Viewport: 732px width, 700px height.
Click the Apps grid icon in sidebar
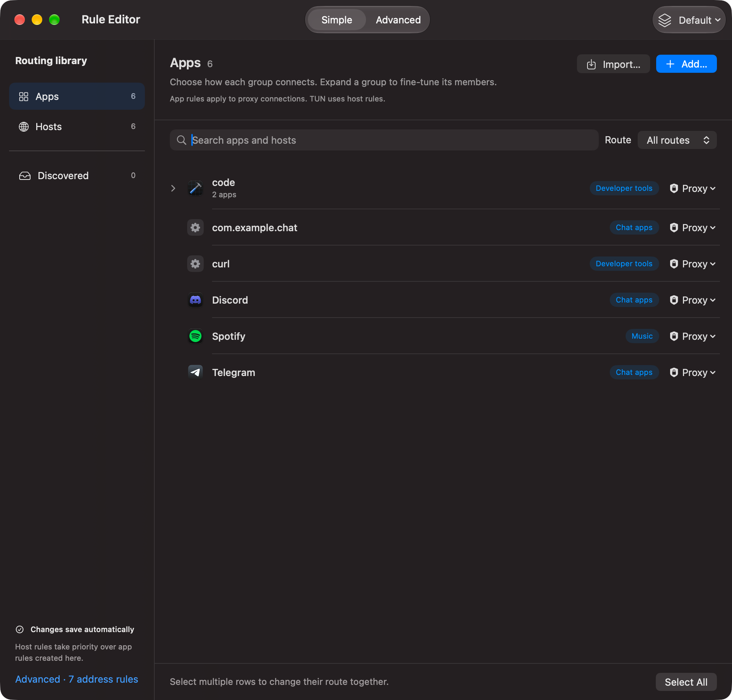pyautogui.click(x=24, y=97)
